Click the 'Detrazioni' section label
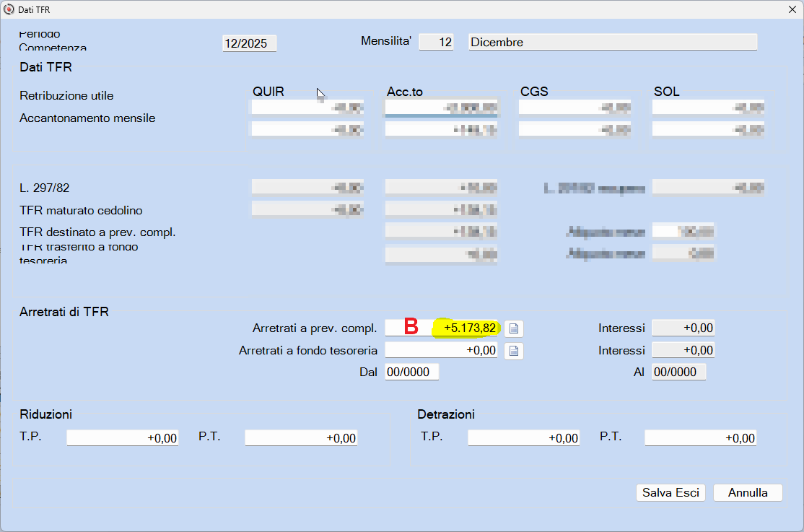The width and height of the screenshot is (804, 532). click(x=446, y=414)
